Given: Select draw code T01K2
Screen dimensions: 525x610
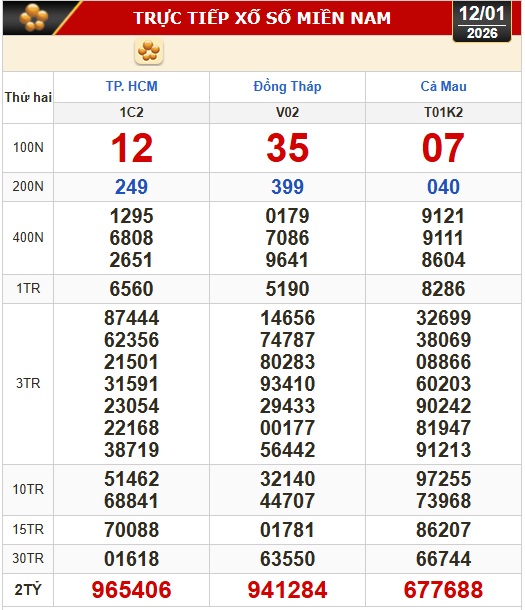Looking at the screenshot, I should point(443,112).
